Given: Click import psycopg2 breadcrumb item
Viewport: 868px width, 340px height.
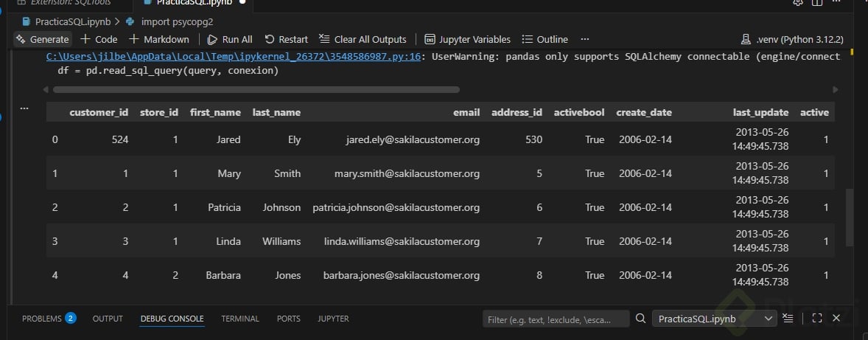Looking at the screenshot, I should coord(170,22).
